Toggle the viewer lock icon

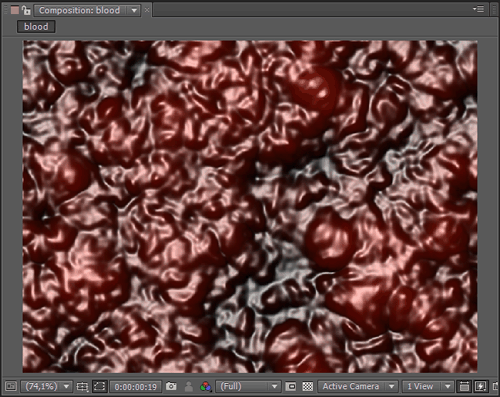(26, 10)
